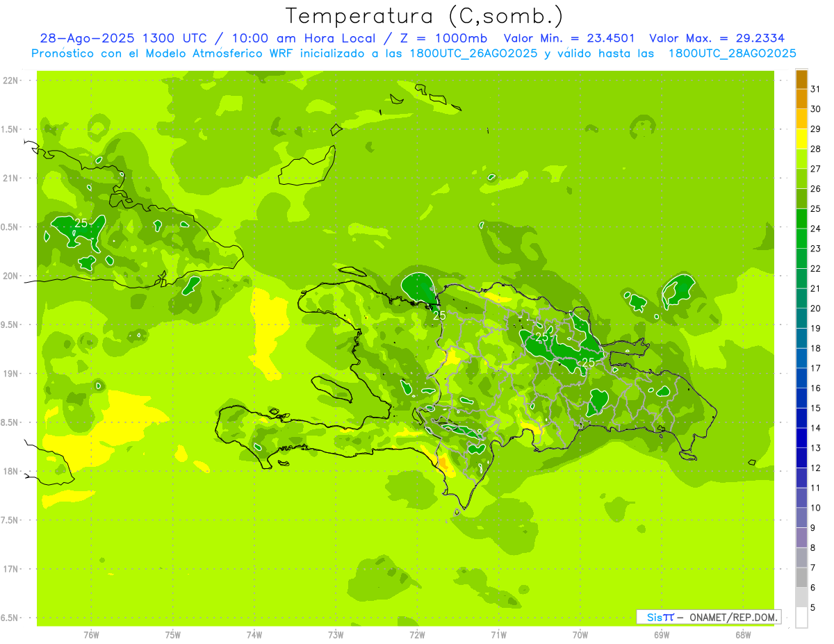The height and width of the screenshot is (644, 834).
Task: Click the '0.5N' latitude axis label
Action: coord(10,227)
